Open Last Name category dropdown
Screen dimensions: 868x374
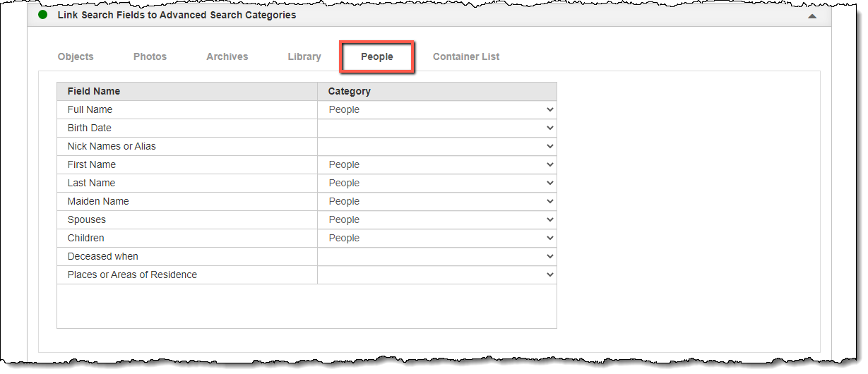click(437, 183)
